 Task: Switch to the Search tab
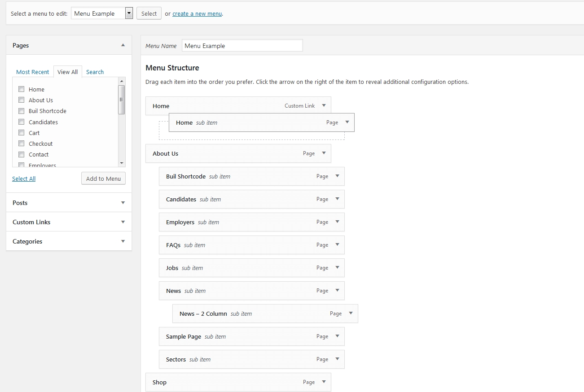[95, 72]
